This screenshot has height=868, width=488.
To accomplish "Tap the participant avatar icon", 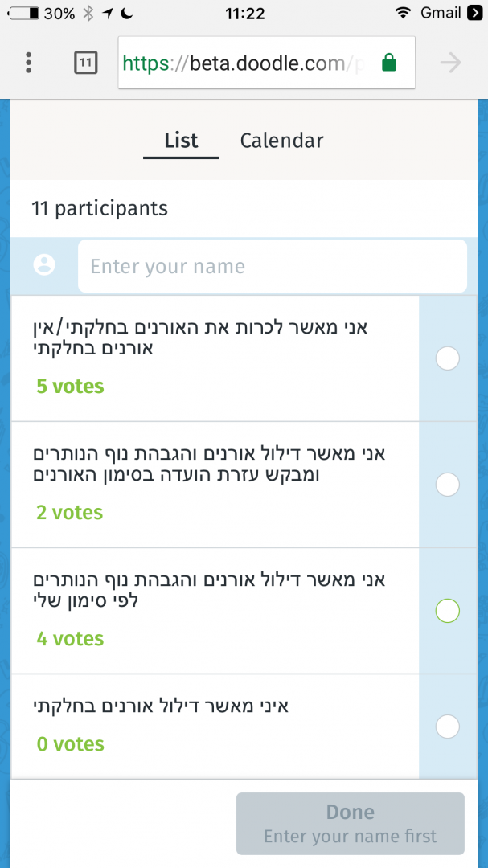I will click(44, 265).
